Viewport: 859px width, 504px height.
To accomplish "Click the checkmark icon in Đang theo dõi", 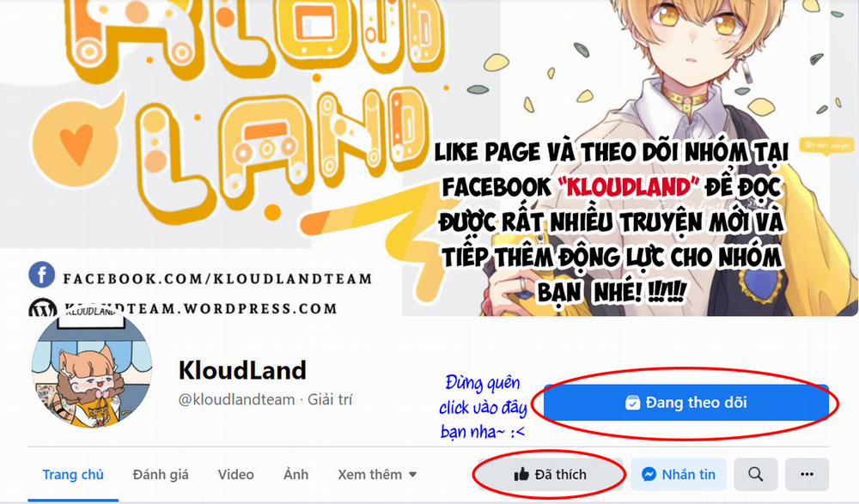I will 633,403.
